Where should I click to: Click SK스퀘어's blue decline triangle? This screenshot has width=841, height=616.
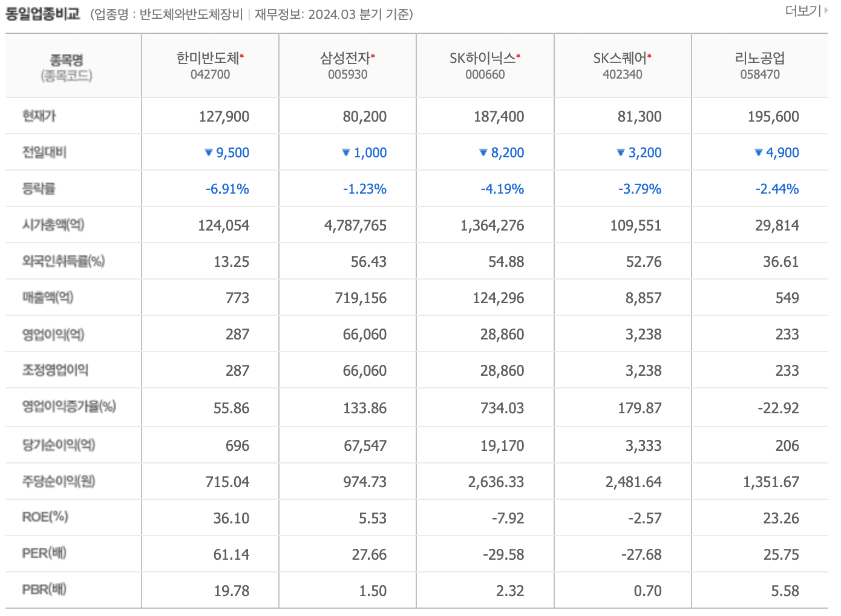pyautogui.click(x=620, y=153)
